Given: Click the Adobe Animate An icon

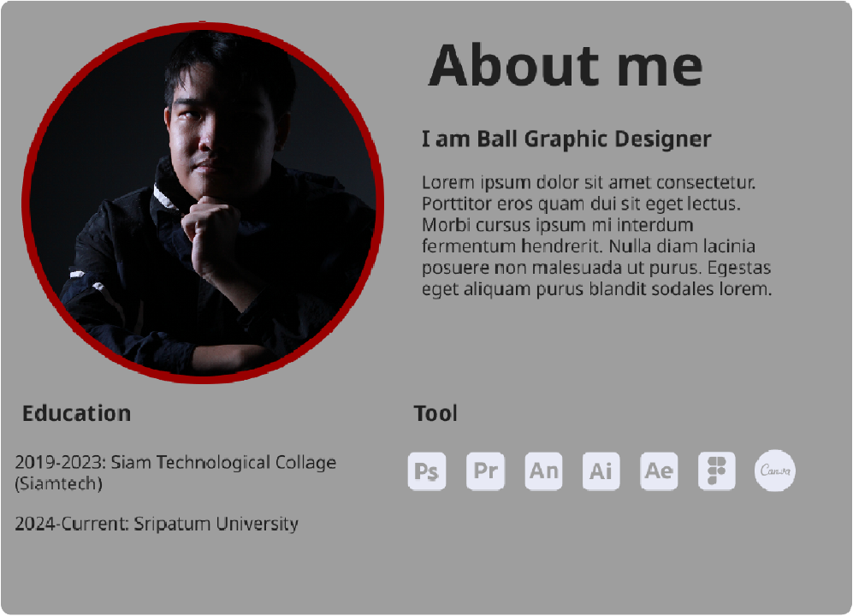Looking at the screenshot, I should [x=543, y=471].
